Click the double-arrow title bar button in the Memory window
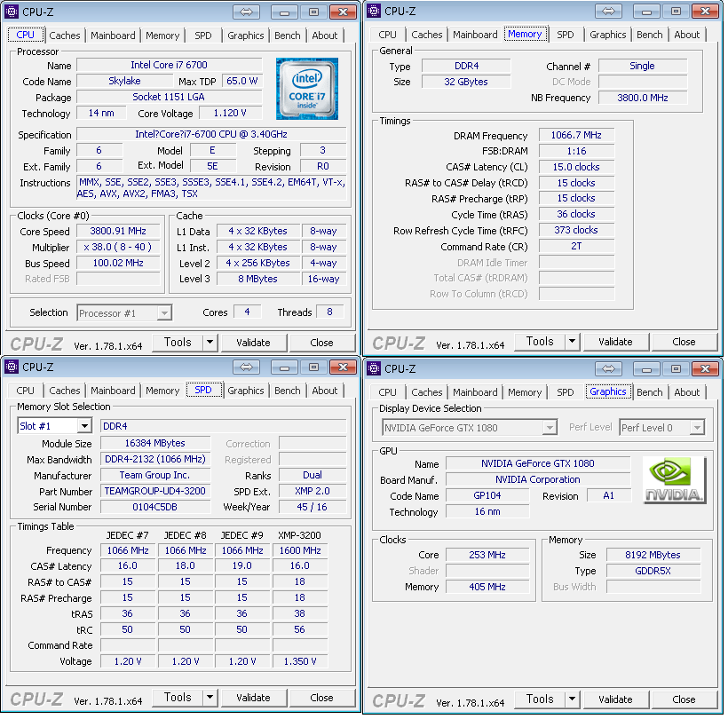Viewport: 728px width, 719px height. pyautogui.click(x=608, y=12)
